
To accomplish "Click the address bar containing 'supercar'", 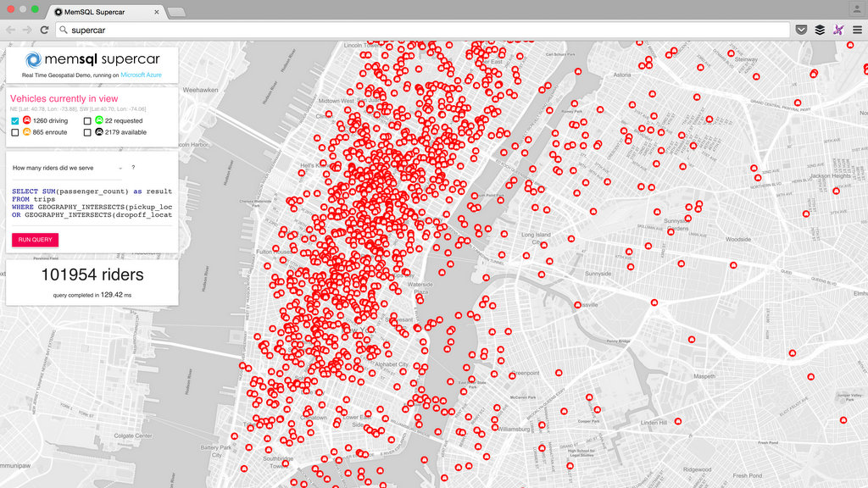I will (423, 30).
